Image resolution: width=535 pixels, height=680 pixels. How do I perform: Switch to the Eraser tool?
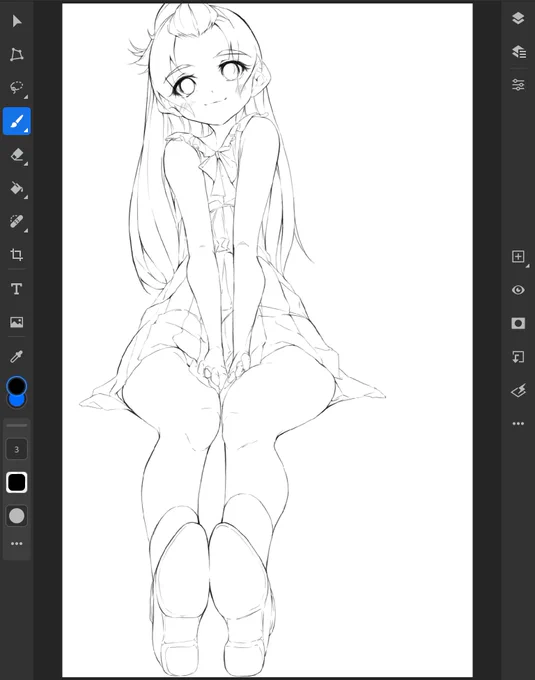coord(16,155)
